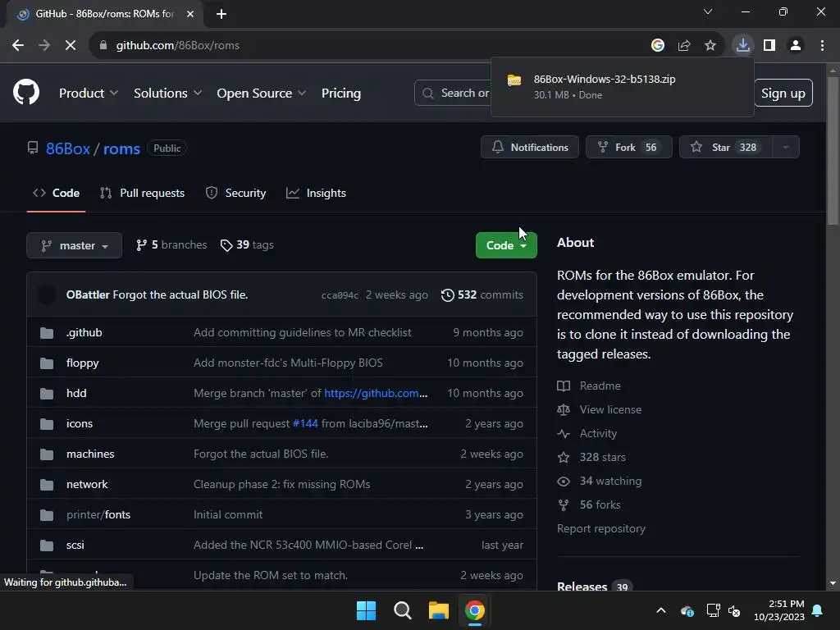Click the tab search chevron

708,11
